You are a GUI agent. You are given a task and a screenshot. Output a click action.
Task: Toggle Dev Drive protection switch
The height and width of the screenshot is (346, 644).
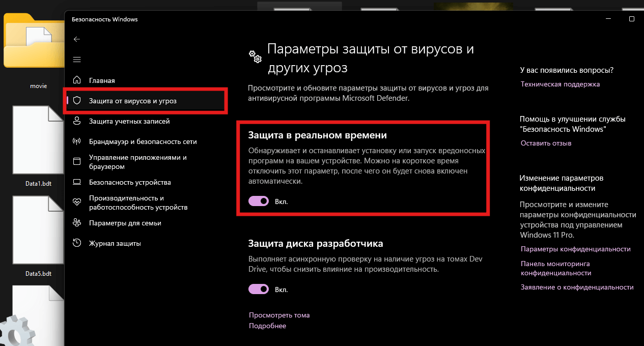259,290
